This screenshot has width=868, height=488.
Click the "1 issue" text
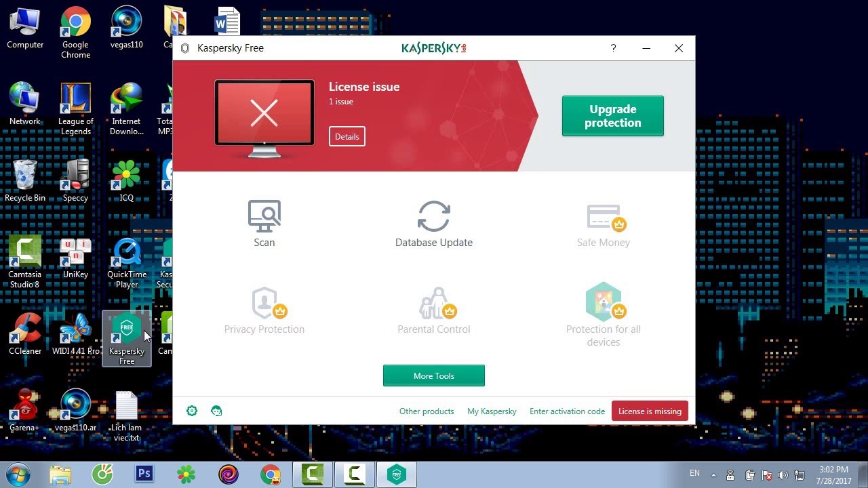(341, 102)
